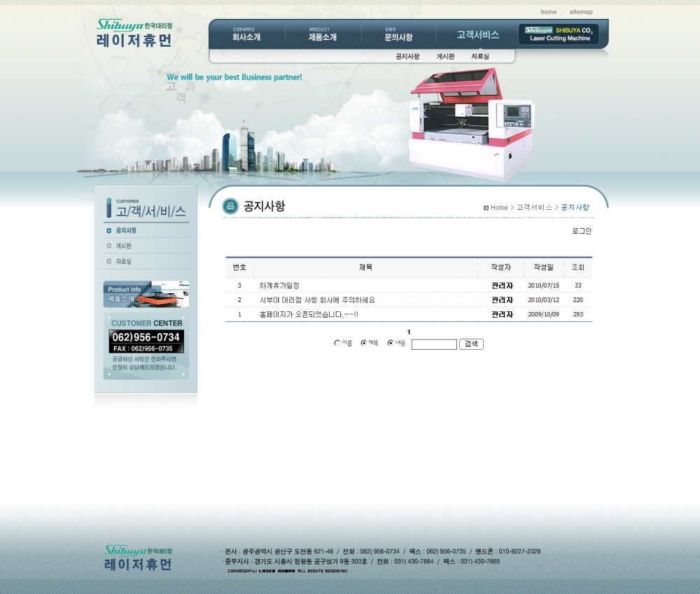Click the Home arrow icon in the breadcrumb
700x594 pixels.
(x=486, y=208)
